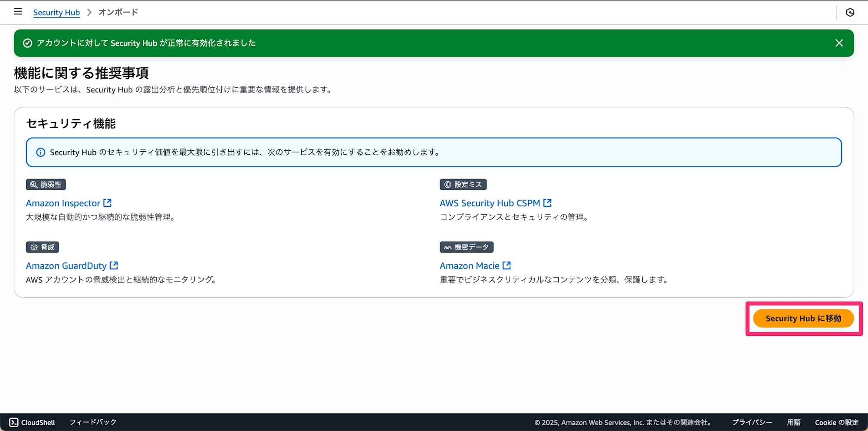Click the hexagon icon at top right
This screenshot has width=868, height=431.
pos(850,12)
